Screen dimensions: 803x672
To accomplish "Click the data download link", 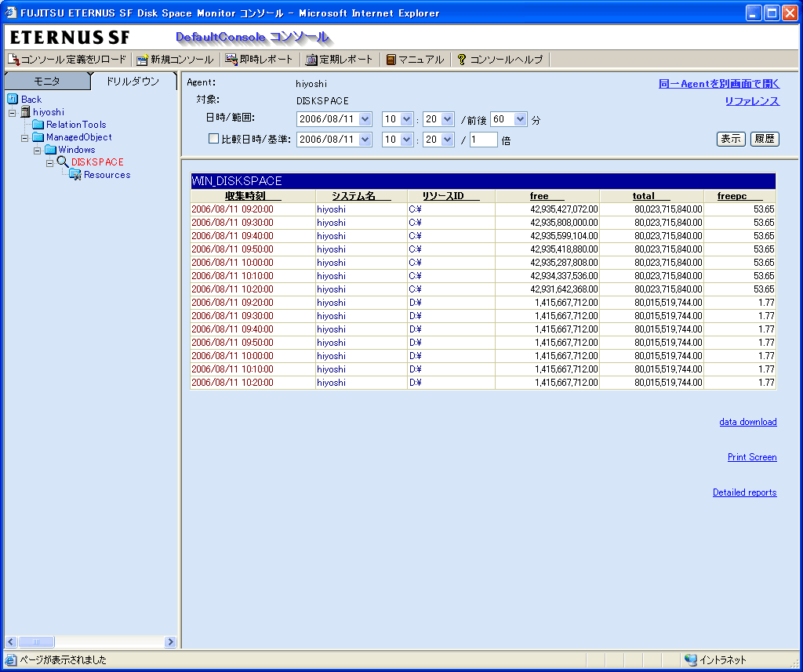I will (748, 422).
